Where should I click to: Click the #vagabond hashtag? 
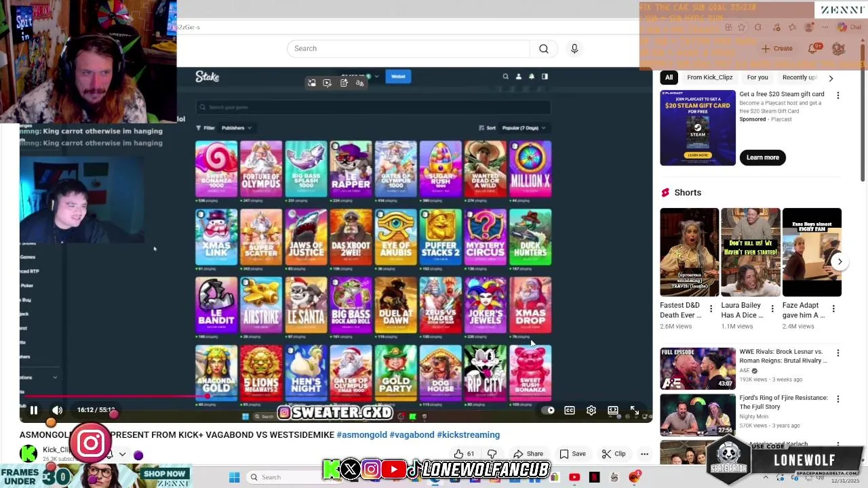pyautogui.click(x=412, y=435)
